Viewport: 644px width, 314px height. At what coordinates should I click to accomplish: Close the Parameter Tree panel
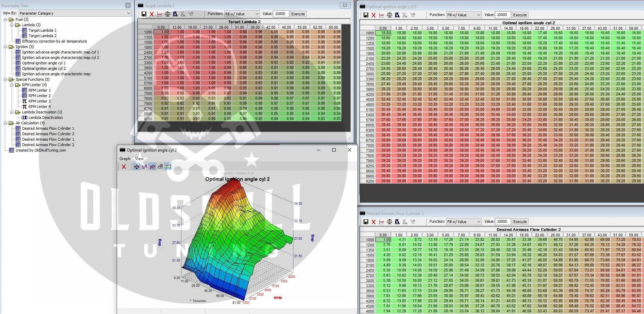[x=128, y=5]
